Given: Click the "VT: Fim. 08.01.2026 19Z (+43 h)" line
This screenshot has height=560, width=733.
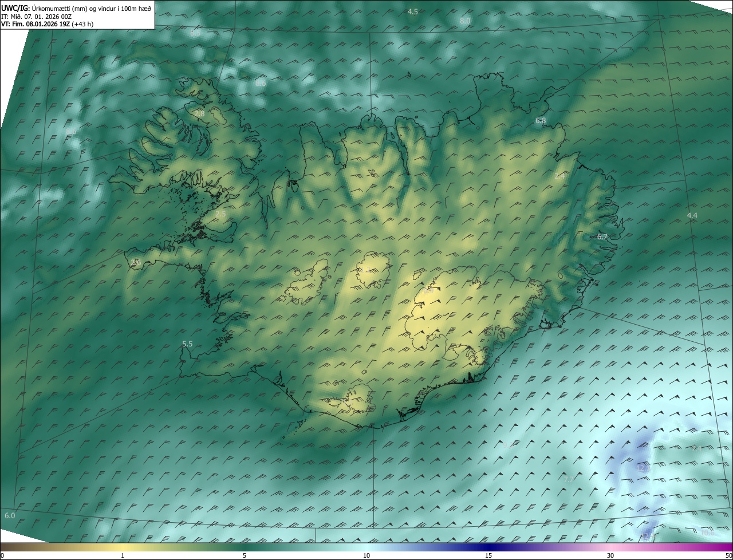Looking at the screenshot, I should click(x=47, y=25).
